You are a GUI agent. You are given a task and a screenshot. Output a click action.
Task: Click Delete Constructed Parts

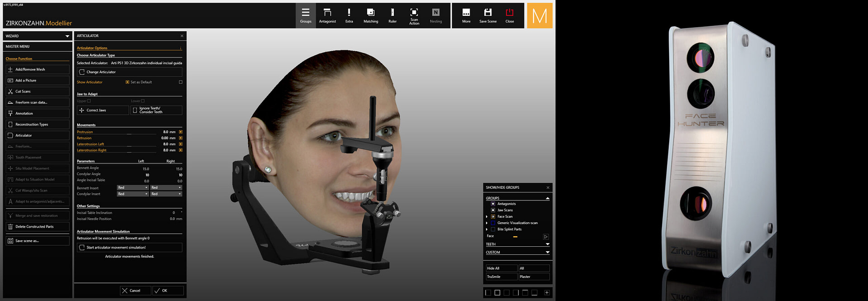[38, 227]
